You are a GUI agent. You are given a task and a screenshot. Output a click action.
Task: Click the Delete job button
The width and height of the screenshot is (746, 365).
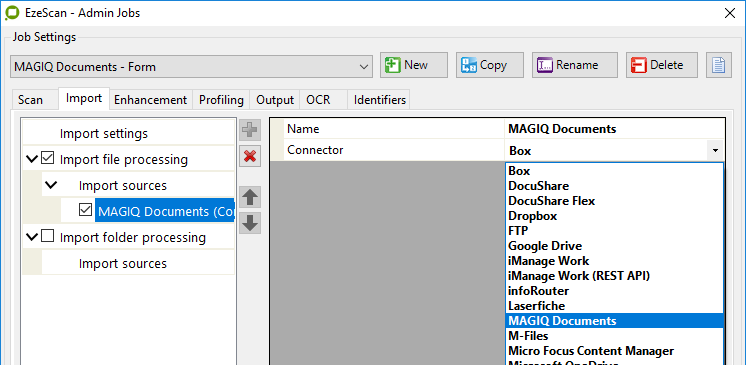click(662, 65)
